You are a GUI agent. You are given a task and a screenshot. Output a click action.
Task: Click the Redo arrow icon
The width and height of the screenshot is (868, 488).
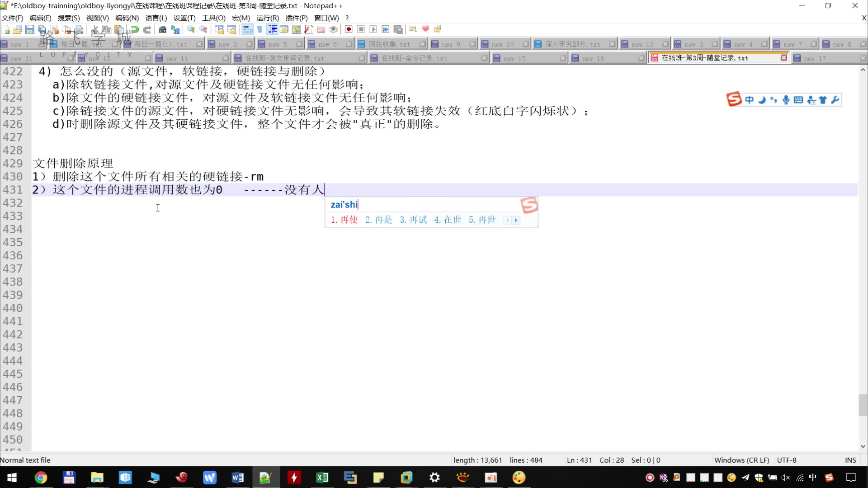click(x=147, y=30)
